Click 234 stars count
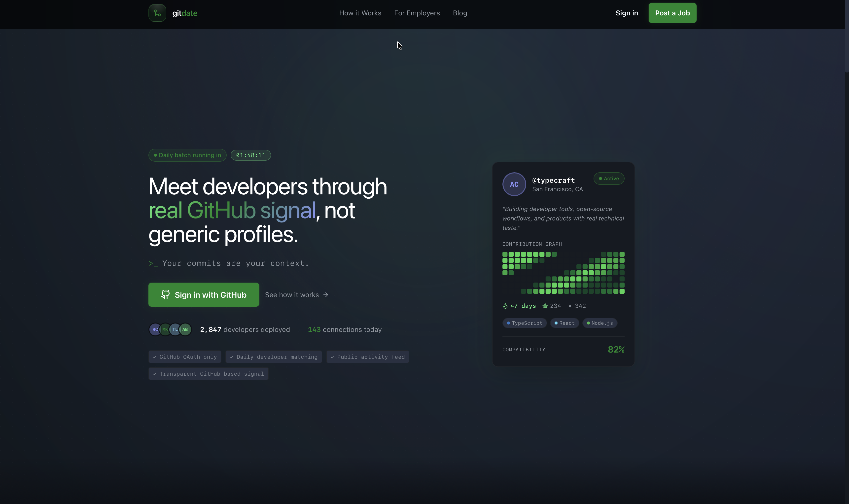The image size is (849, 504). tap(555, 306)
